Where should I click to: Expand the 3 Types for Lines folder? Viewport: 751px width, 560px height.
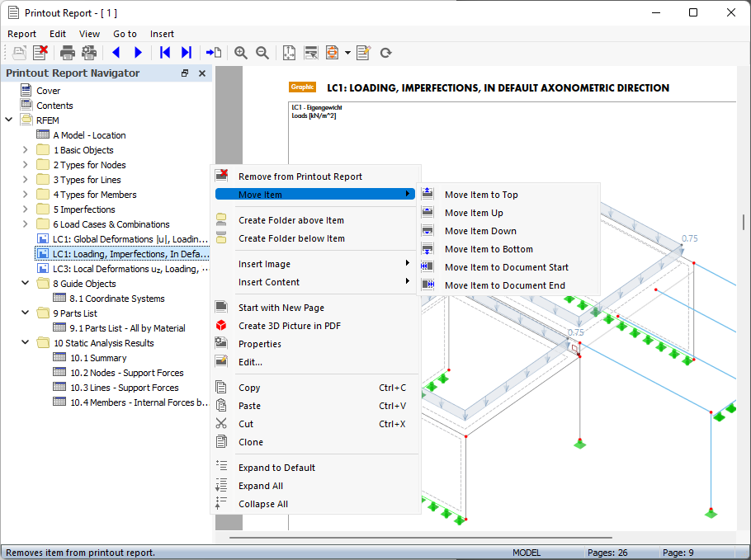26,180
